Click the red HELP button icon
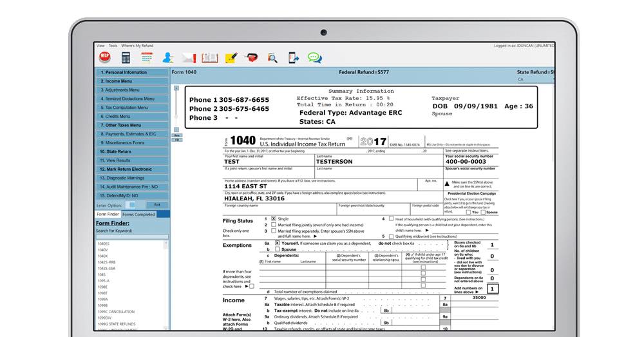The image size is (644, 337). click(x=105, y=57)
